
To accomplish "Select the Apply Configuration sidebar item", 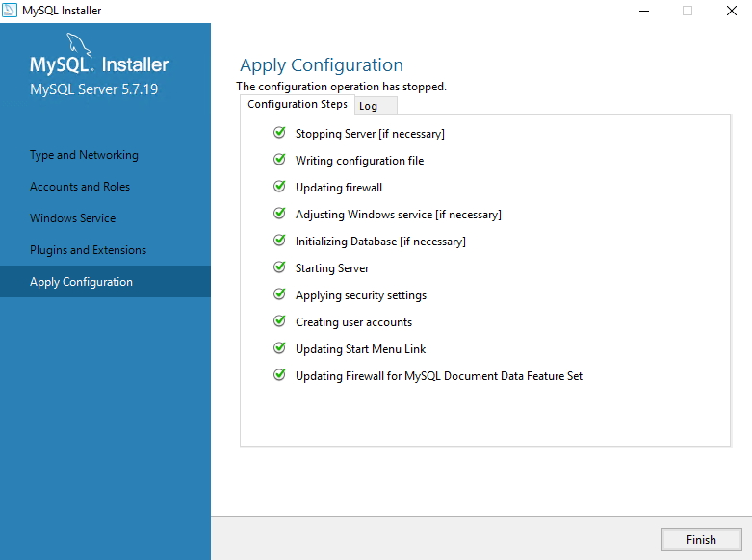I will [105, 282].
